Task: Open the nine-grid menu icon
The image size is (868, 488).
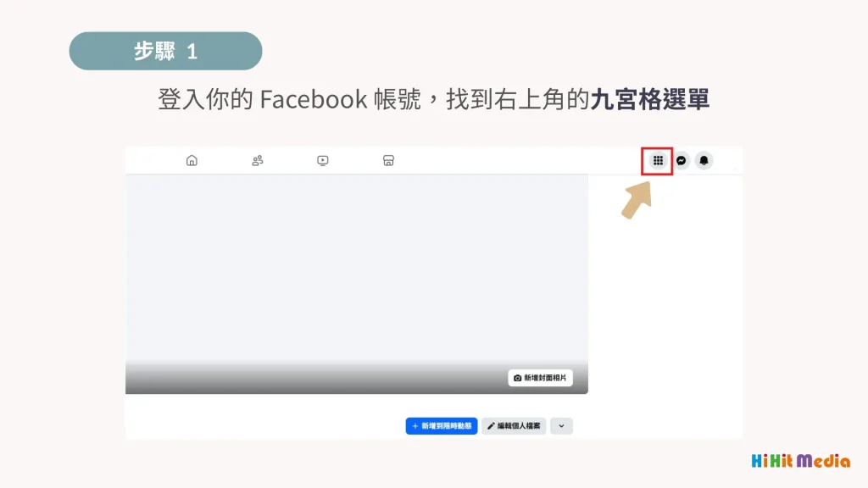Action: [658, 160]
